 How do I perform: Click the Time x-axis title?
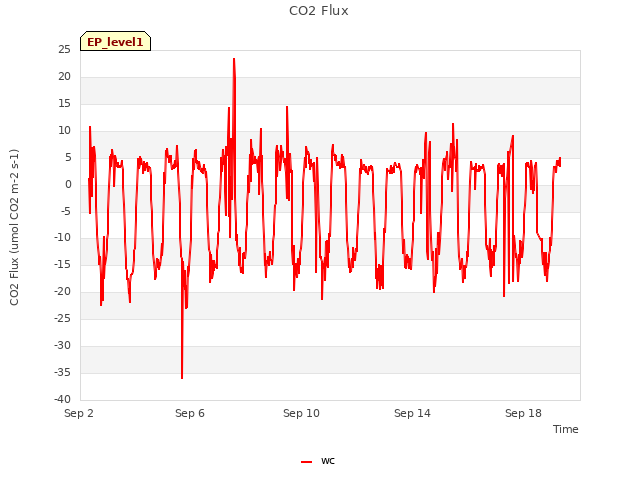566,429
